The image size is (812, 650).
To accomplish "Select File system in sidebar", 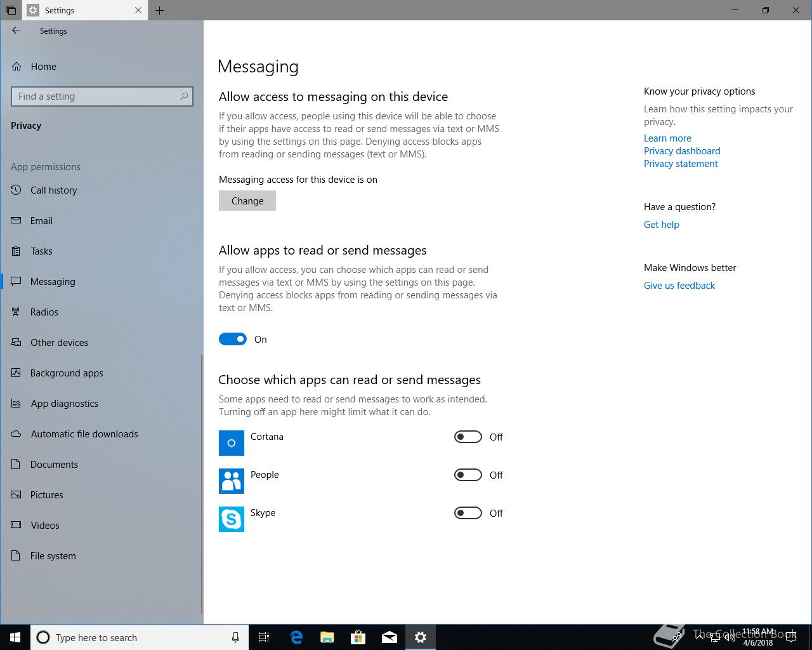I will click(x=101, y=556).
